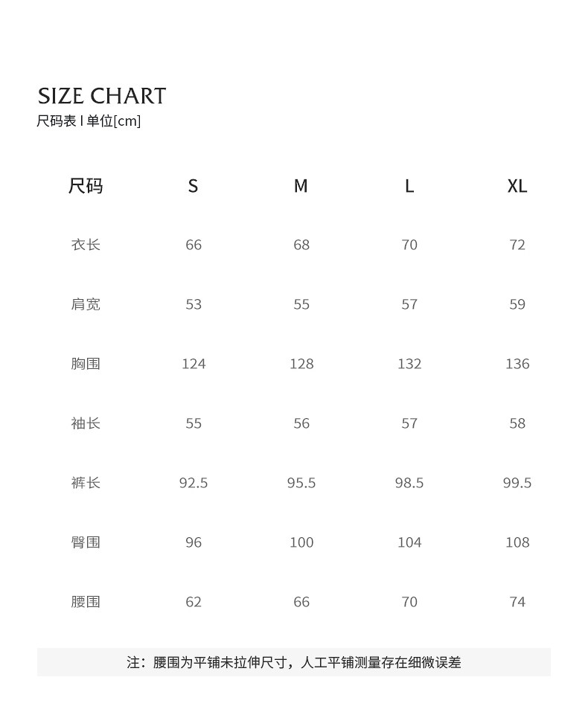Click the 臀围 row label
This screenshot has height=709, width=588.
pos(86,542)
